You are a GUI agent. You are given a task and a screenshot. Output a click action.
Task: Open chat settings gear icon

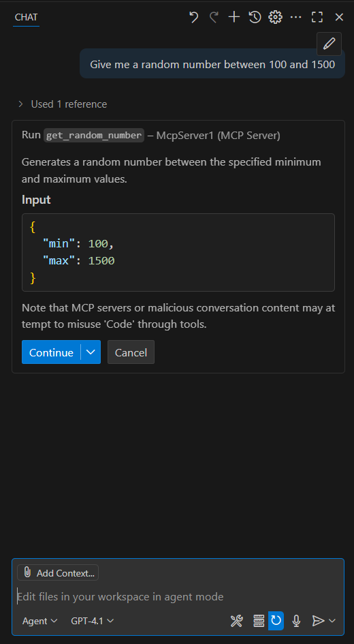coord(275,17)
